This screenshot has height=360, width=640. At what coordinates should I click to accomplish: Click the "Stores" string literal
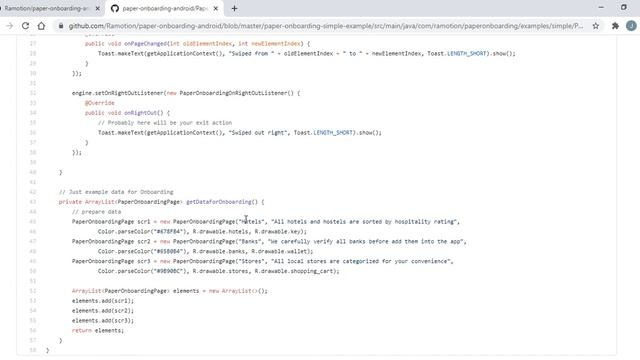251,261
